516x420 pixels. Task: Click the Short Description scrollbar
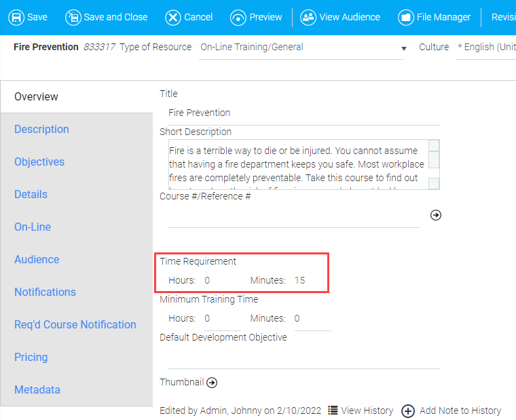tap(434, 165)
